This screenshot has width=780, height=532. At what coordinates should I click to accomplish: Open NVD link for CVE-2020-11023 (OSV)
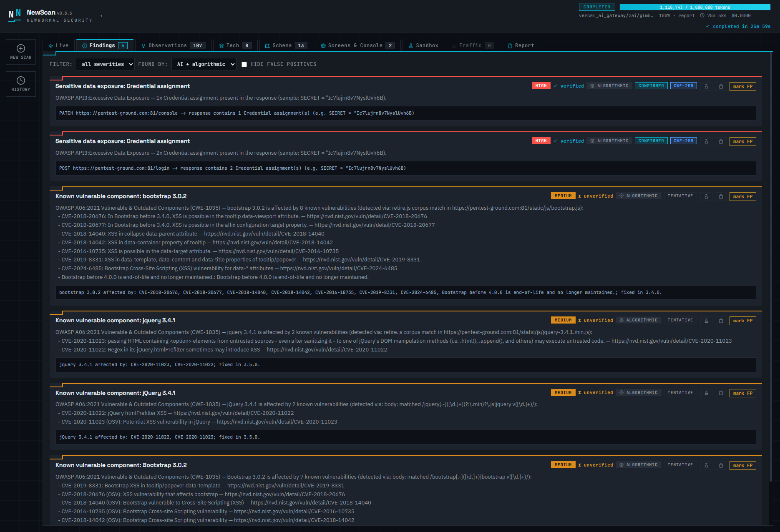pyautogui.click(x=277, y=422)
